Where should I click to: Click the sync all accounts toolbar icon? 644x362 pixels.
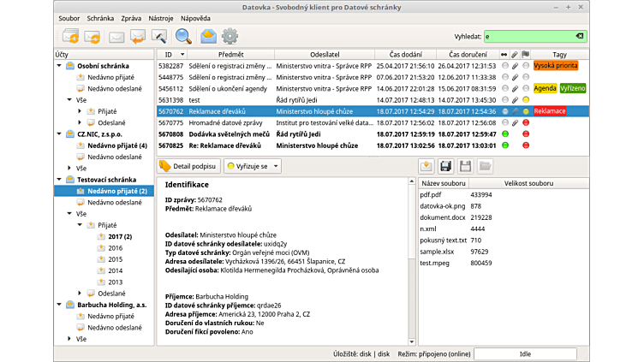69,36
